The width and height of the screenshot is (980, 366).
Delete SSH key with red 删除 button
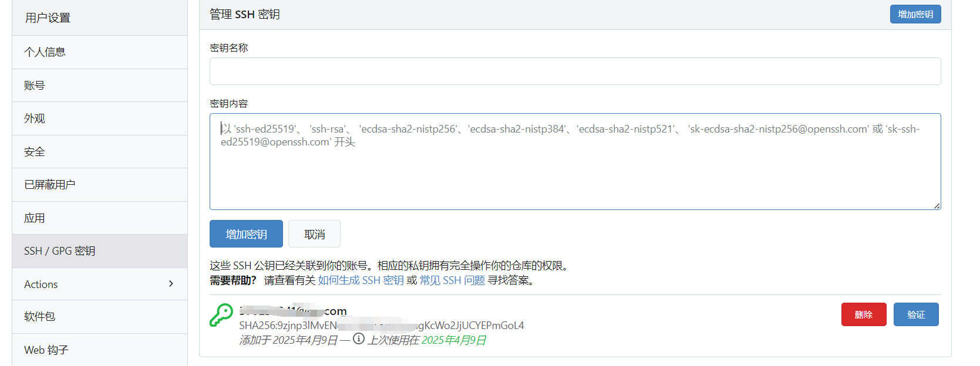[x=863, y=314]
